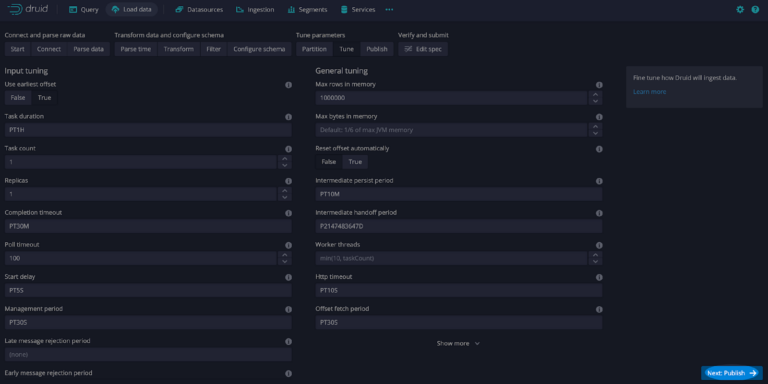Screen dimensions: 768x384
Task: Show info for Task duration
Action: (x=288, y=117)
